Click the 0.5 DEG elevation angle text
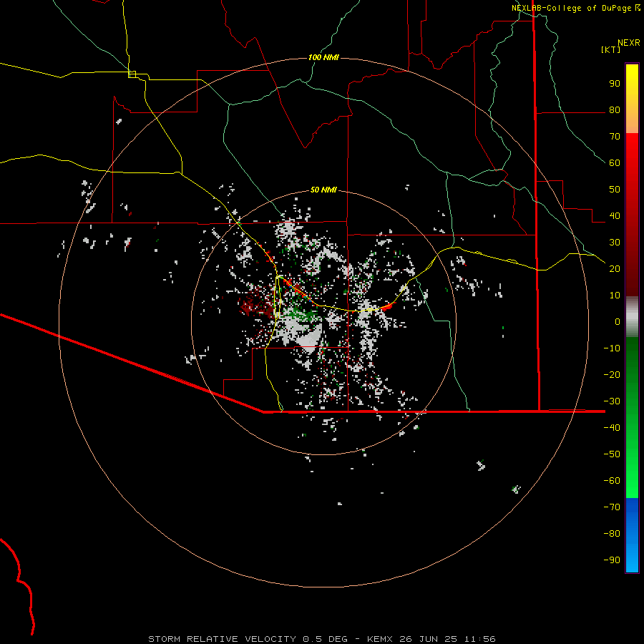This screenshot has width=644, height=644. coord(325,639)
